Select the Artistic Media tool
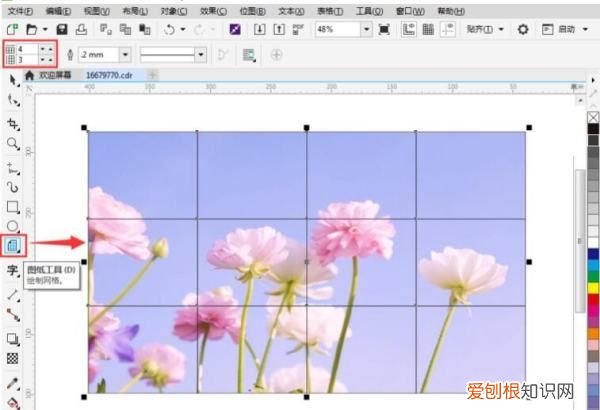The image size is (600, 410). tap(13, 187)
